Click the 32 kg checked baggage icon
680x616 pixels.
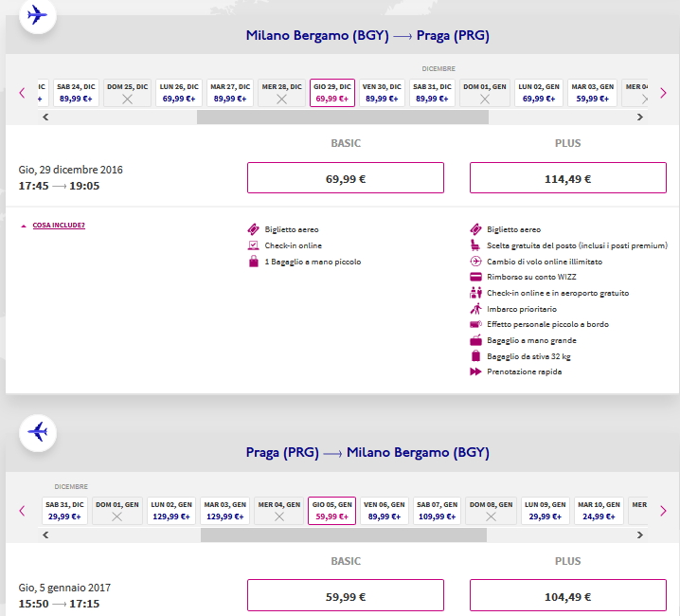(x=476, y=356)
